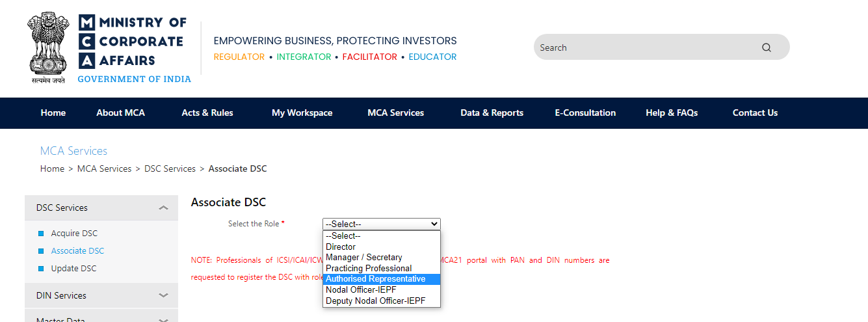
Task: Open the Select the Role dropdown
Action: pos(382,224)
